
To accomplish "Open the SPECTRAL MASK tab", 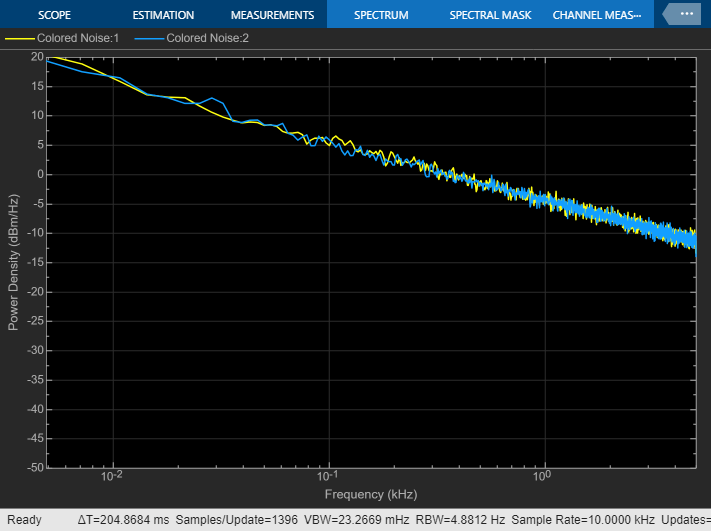I will [x=488, y=15].
